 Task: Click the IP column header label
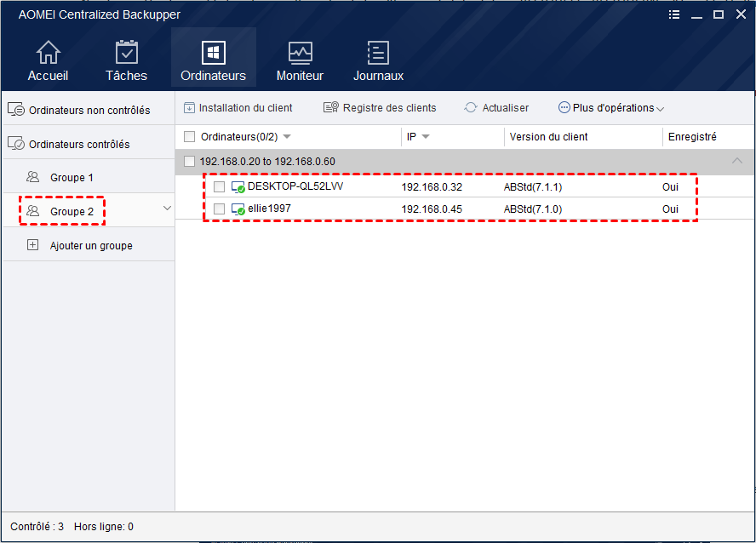point(411,137)
